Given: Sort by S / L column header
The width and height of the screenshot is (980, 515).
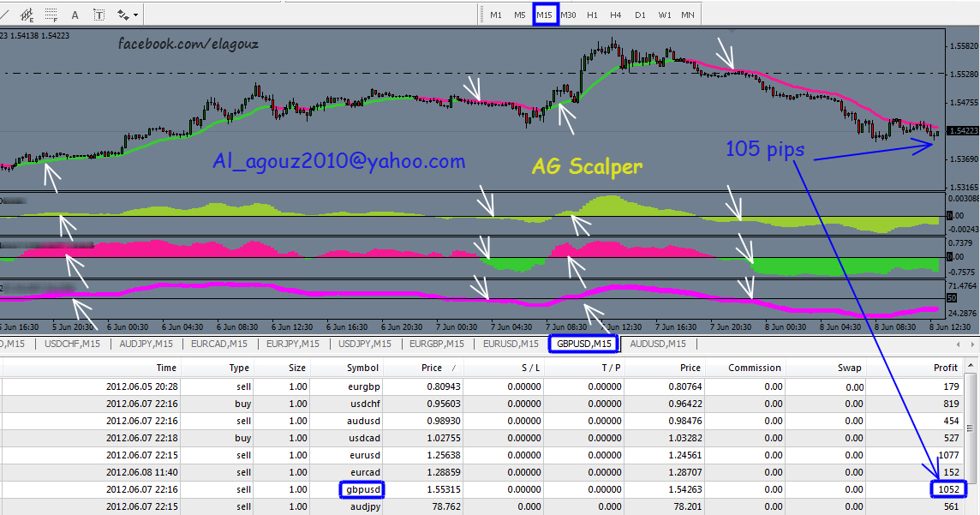Looking at the screenshot, I should (x=530, y=368).
